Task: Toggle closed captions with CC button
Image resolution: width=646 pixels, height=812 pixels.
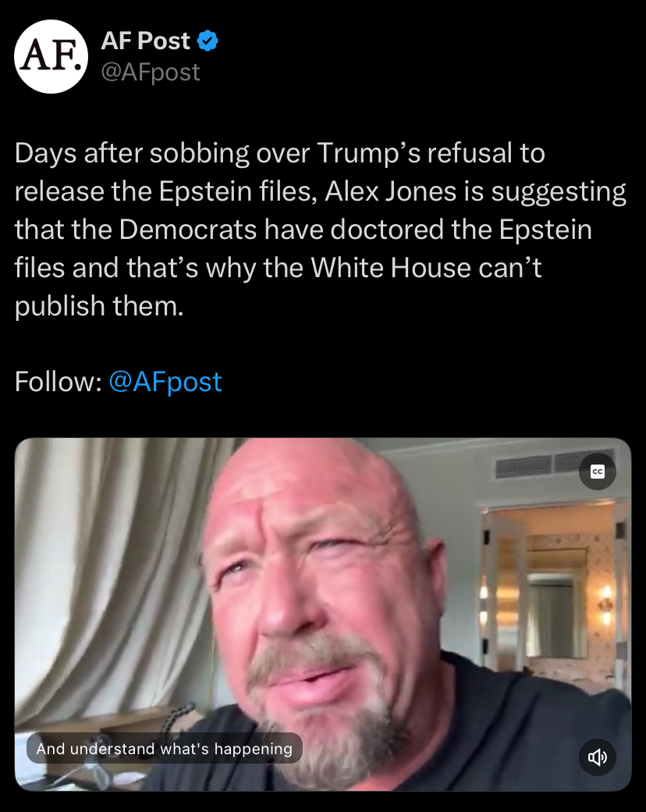Action: tap(598, 472)
